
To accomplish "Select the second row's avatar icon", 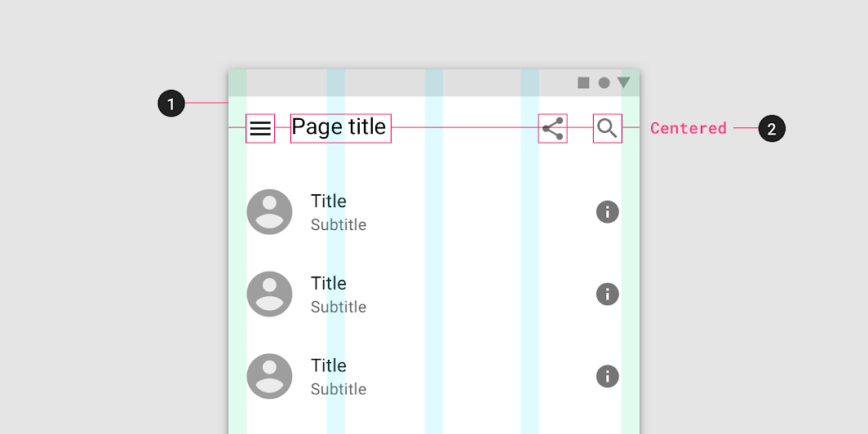I will click(269, 294).
